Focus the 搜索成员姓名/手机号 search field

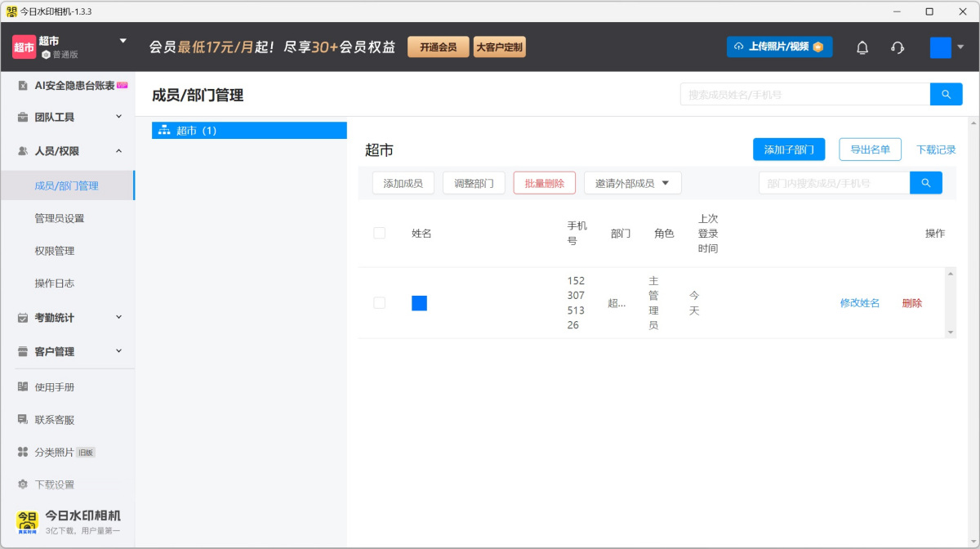click(x=804, y=95)
